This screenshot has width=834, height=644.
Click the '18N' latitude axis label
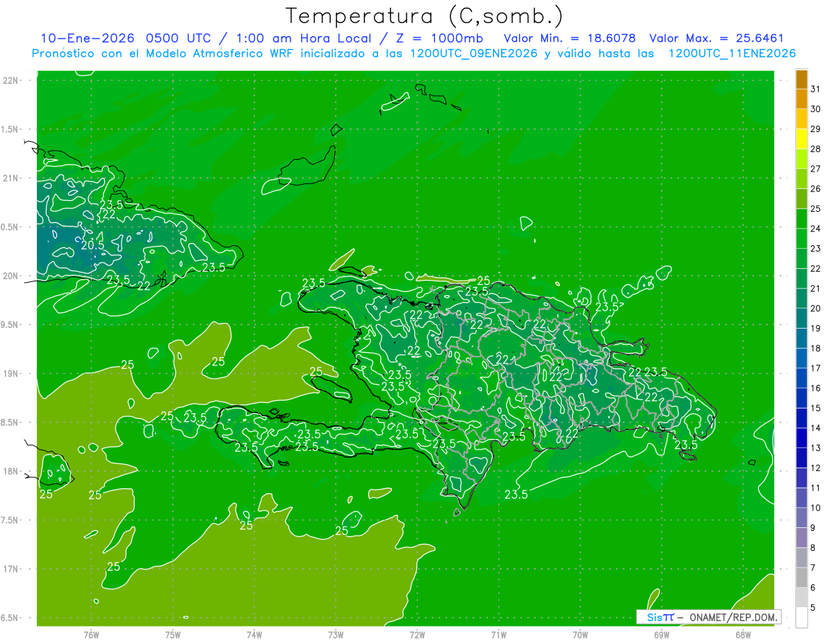tap(10, 471)
